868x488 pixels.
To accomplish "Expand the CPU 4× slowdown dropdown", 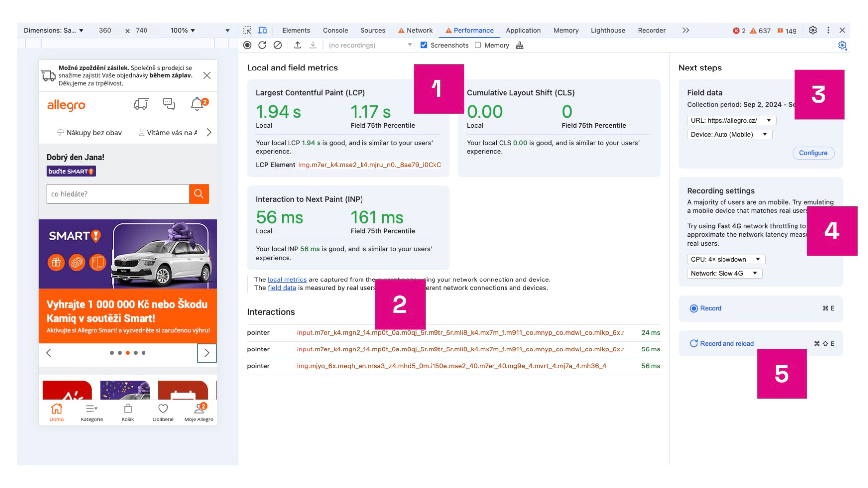I will 725,259.
